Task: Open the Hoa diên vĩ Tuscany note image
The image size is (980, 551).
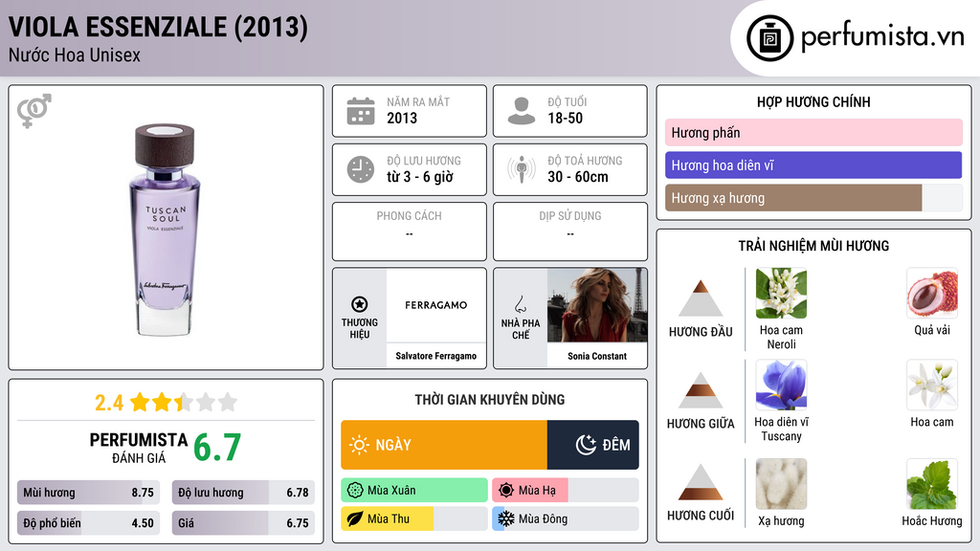Action: (781, 386)
